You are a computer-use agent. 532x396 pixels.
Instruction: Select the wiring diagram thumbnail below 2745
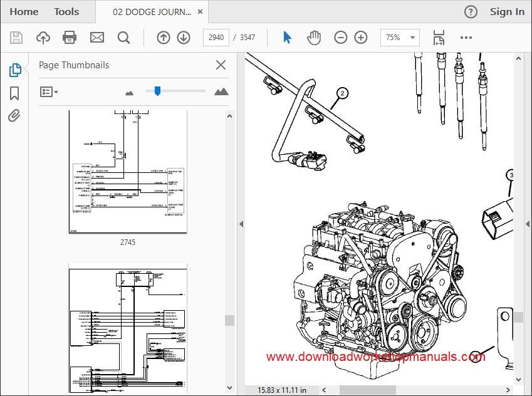[128, 328]
